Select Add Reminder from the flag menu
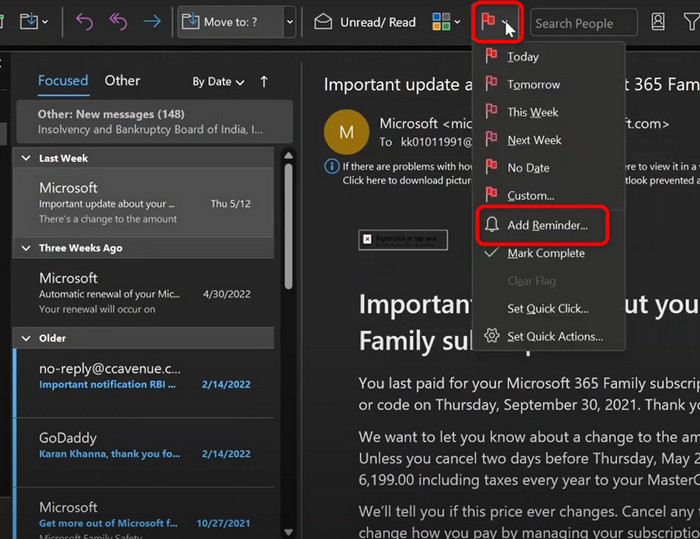 pyautogui.click(x=546, y=226)
